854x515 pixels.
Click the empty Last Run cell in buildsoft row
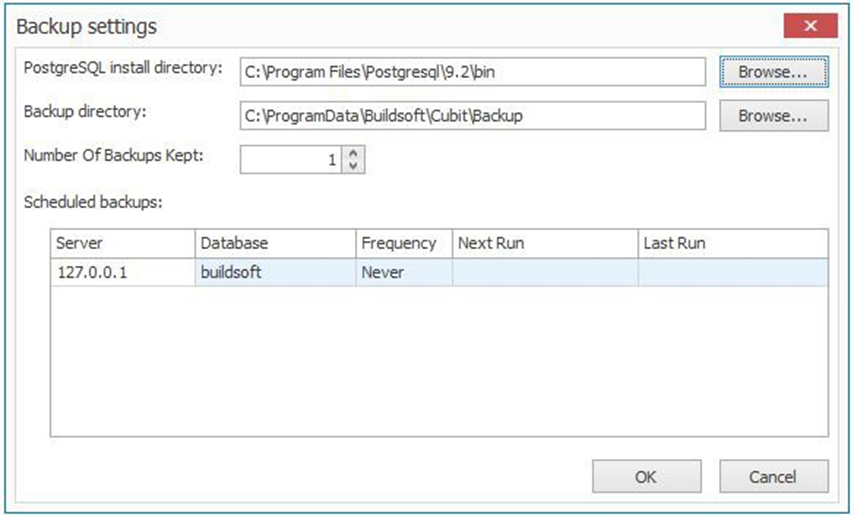click(733, 272)
